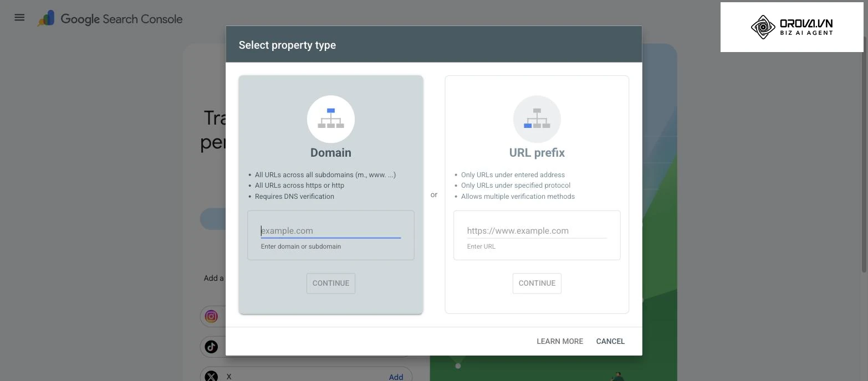The width and height of the screenshot is (868, 381).
Task: Click the Instagram icon in background page
Action: pos(211,316)
